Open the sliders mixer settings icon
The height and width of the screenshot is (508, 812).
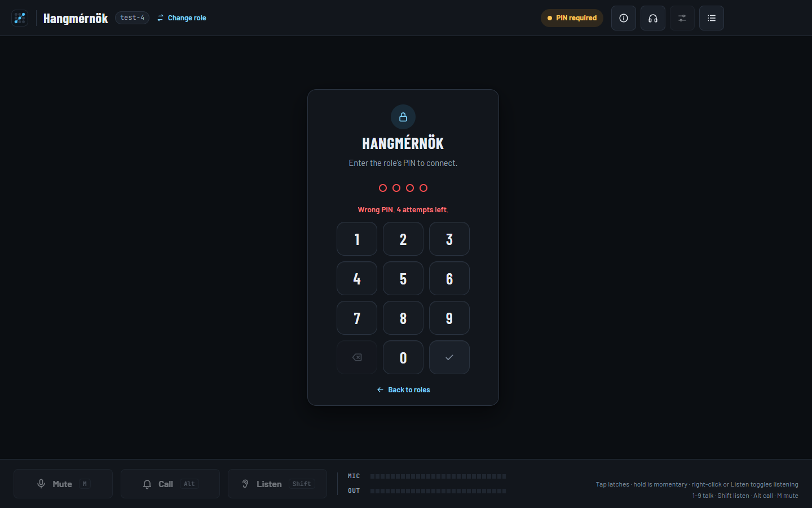682,18
